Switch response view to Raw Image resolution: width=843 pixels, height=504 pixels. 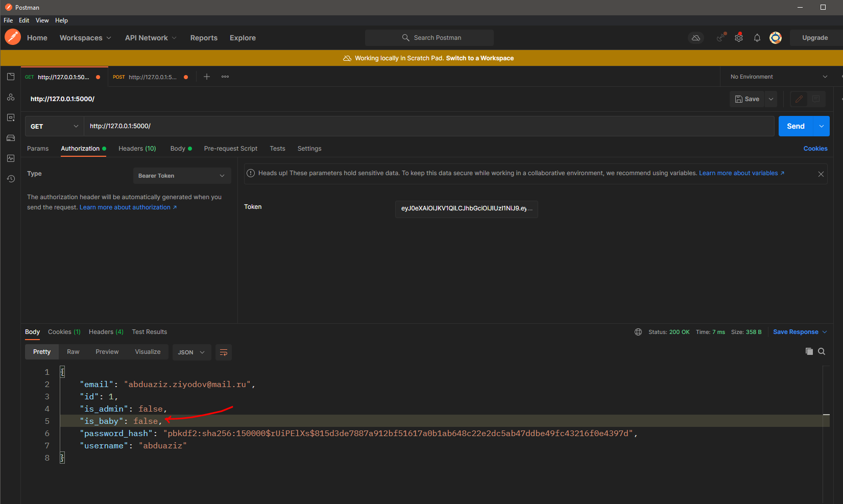[73, 352]
